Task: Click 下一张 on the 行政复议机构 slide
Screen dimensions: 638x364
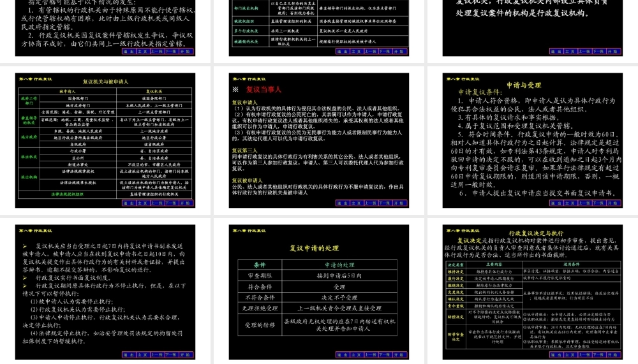Action: (x=598, y=51)
